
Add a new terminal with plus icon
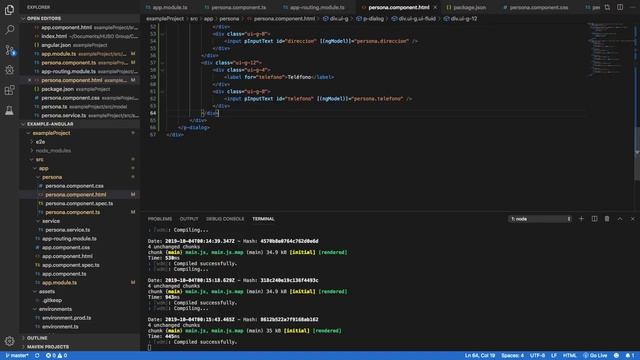581,219
